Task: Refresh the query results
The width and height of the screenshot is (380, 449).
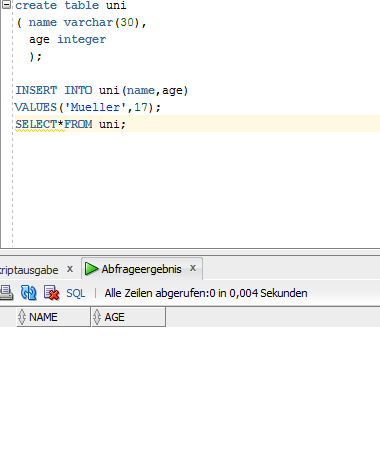Action: [28, 292]
